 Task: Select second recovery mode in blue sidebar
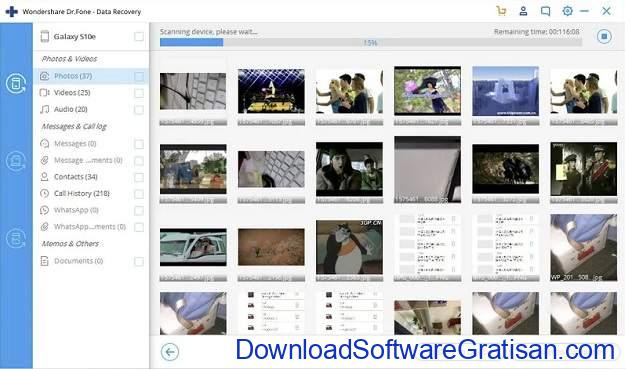pos(16,161)
